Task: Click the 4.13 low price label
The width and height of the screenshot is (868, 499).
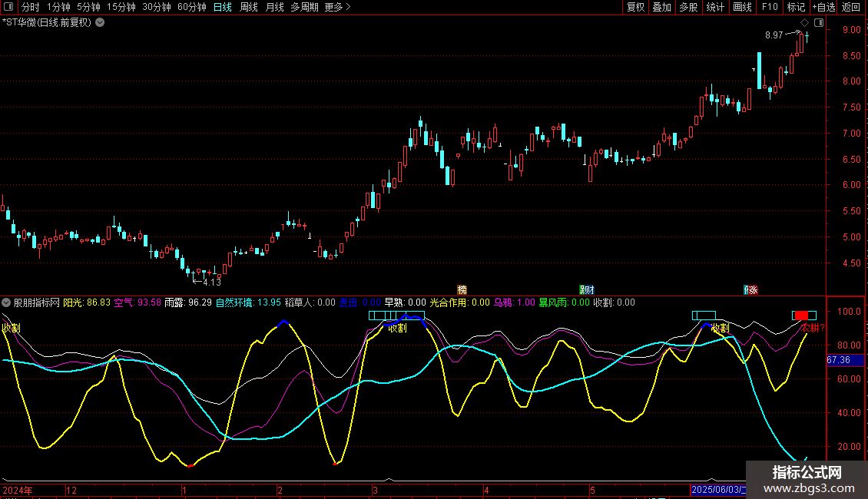Action: [x=212, y=283]
